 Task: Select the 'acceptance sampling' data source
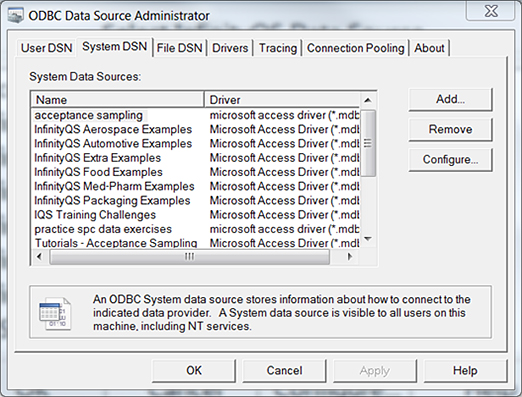[89, 115]
